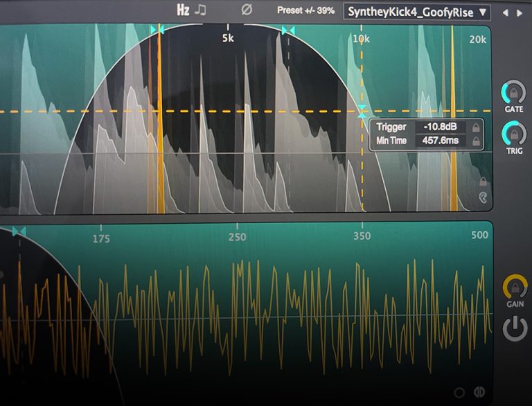
Task: Click the Preset +/- 39% randomize label
Action: click(x=305, y=11)
